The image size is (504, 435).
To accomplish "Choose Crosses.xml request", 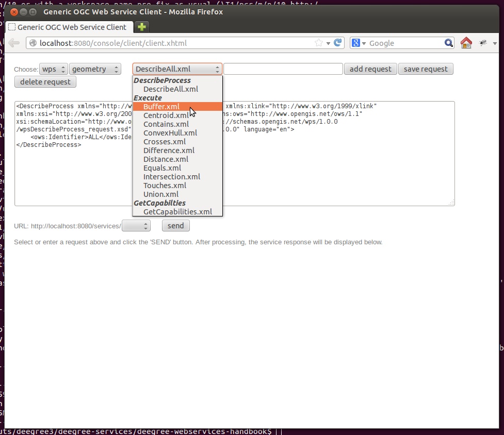I will [177, 142].
